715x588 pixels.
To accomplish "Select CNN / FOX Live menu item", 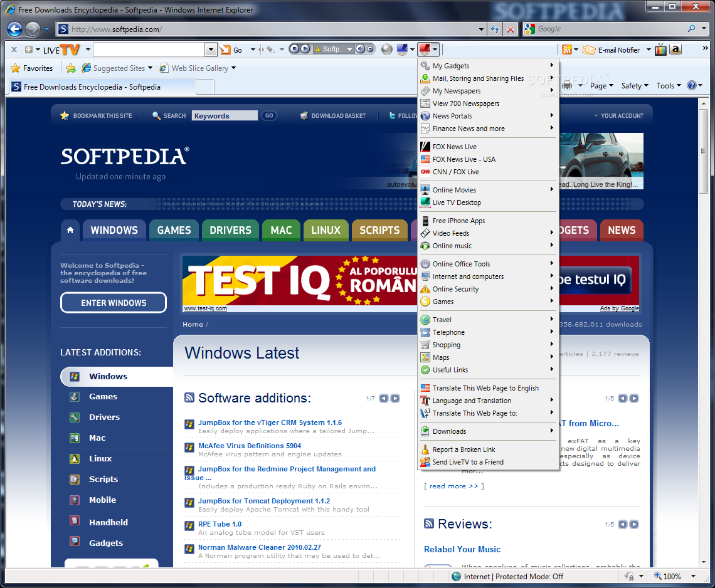I will click(x=487, y=172).
